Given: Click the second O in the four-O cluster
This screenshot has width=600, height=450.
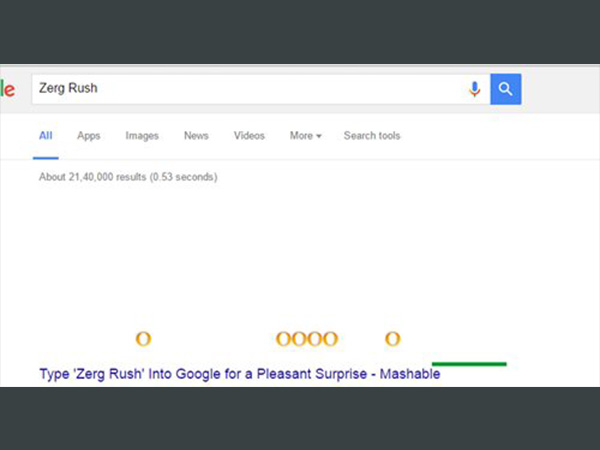Looking at the screenshot, I should tap(299, 339).
